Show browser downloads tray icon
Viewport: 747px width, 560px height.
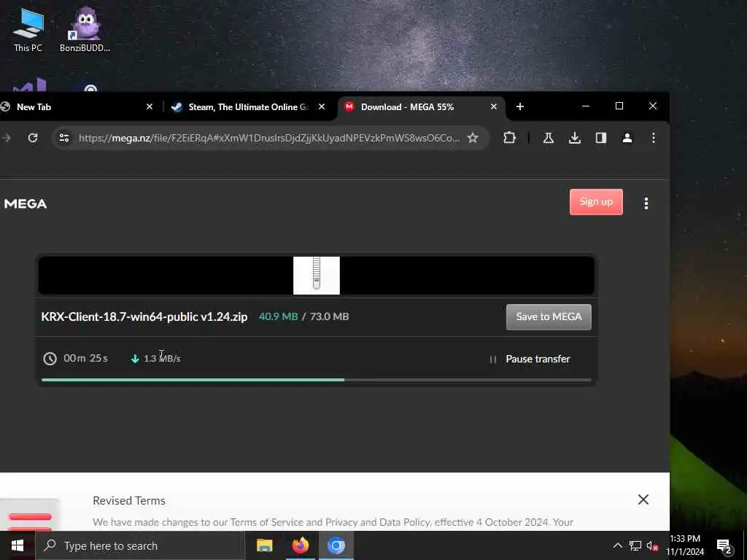click(575, 138)
